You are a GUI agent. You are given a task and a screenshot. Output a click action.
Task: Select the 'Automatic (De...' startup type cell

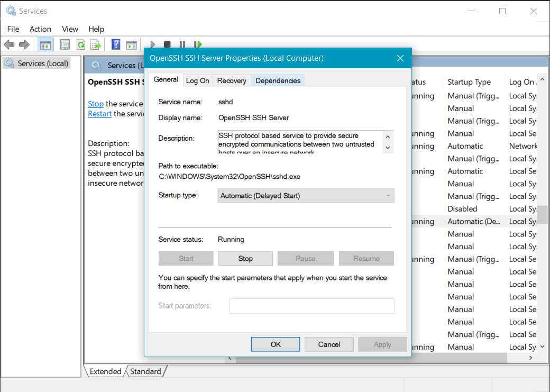click(474, 222)
